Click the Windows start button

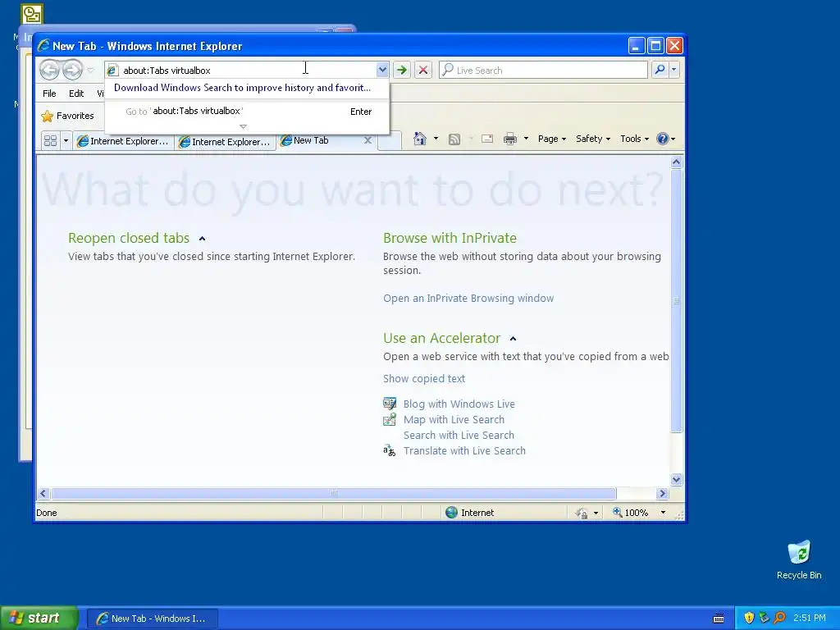click(38, 619)
